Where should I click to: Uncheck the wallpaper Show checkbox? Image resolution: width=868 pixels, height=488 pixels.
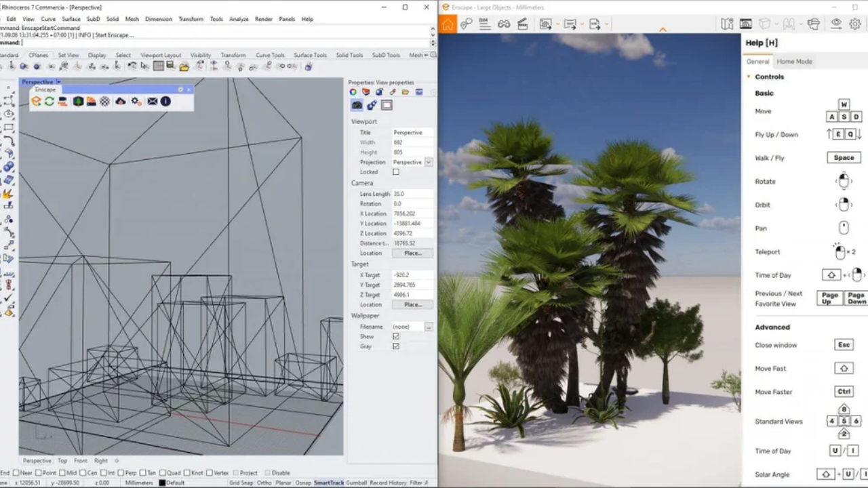click(396, 336)
